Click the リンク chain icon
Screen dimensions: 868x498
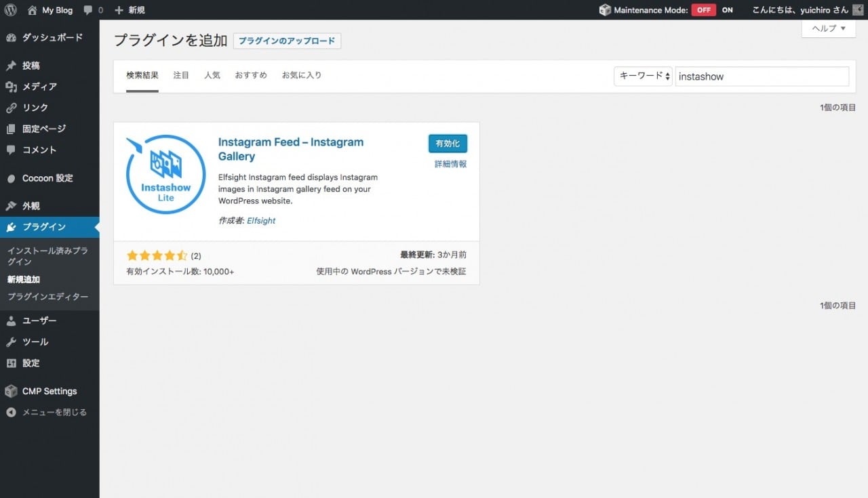point(11,108)
